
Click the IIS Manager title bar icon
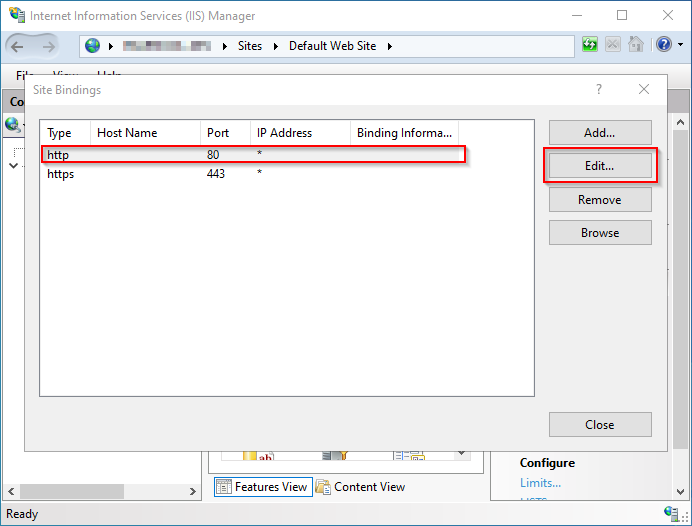(x=17, y=15)
